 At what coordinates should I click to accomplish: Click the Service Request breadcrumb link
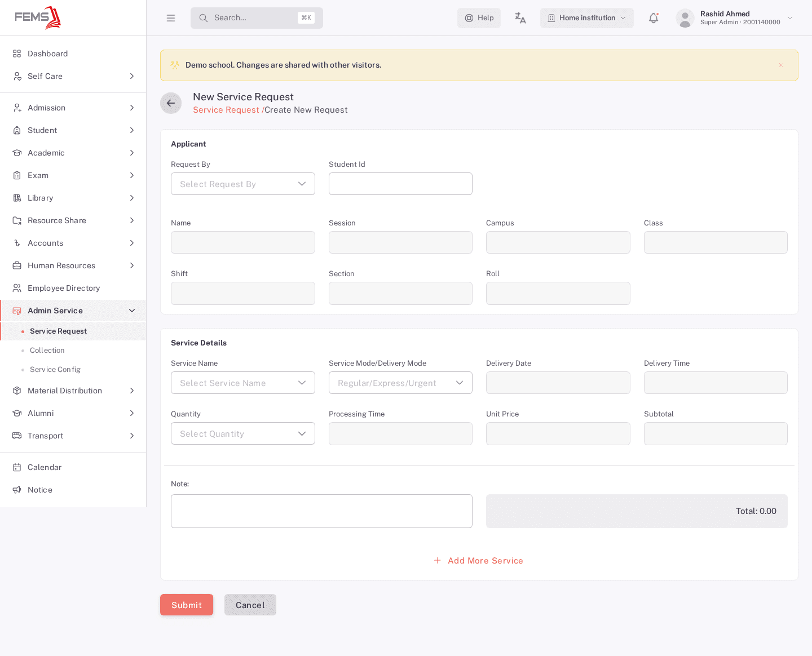tap(226, 110)
